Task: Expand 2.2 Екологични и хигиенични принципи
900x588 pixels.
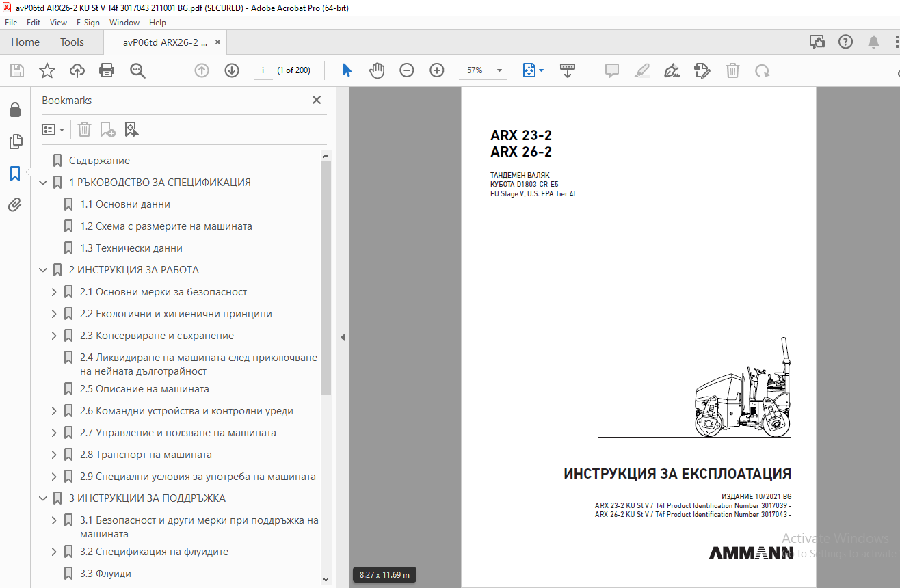Action: [54, 314]
